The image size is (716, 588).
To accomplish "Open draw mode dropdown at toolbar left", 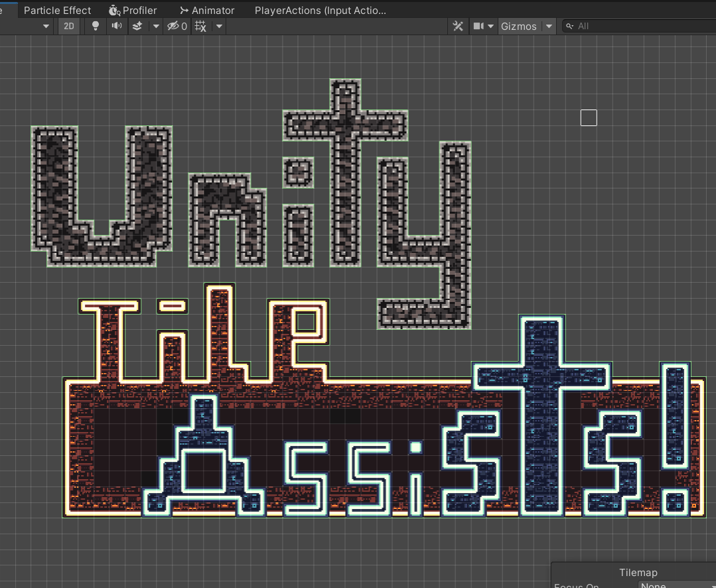I will 46,26.
